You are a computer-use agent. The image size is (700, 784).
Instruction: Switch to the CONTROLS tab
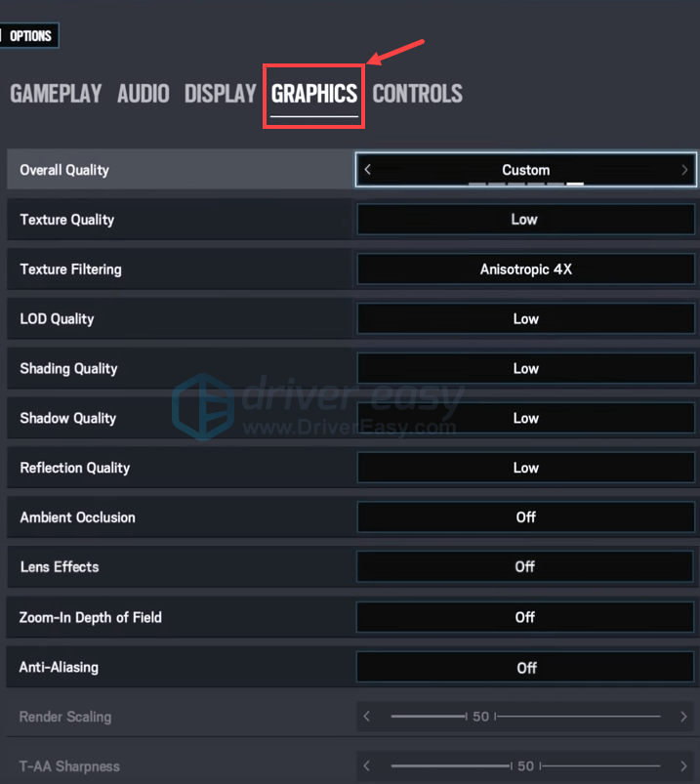418,94
